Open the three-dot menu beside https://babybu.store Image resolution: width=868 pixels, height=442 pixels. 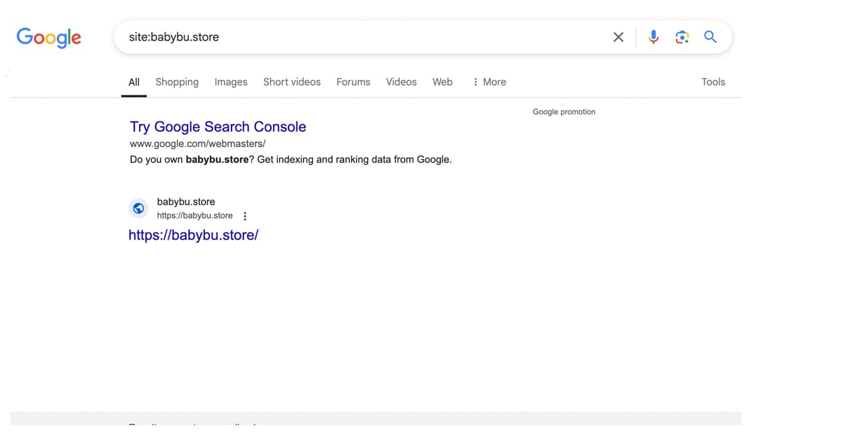(245, 216)
